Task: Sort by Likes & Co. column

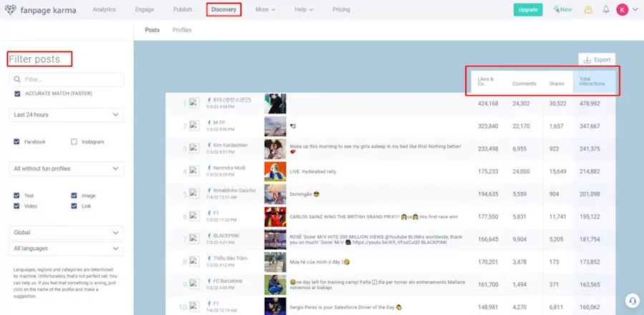Action: pos(486,82)
